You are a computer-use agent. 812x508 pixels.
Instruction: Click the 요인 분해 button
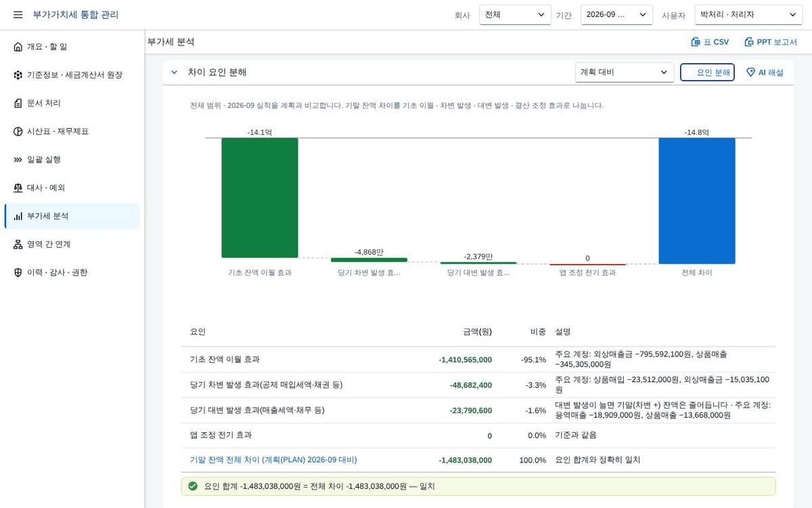[x=707, y=72]
